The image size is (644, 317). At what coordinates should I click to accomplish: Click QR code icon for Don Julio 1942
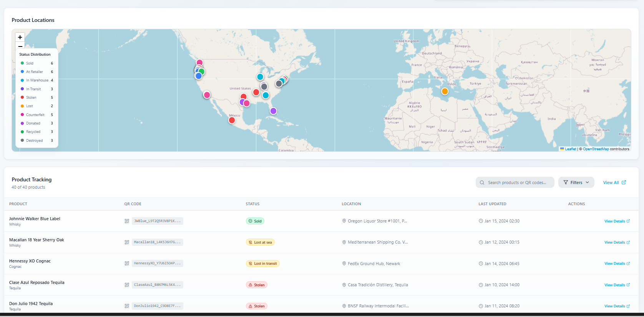point(127,306)
